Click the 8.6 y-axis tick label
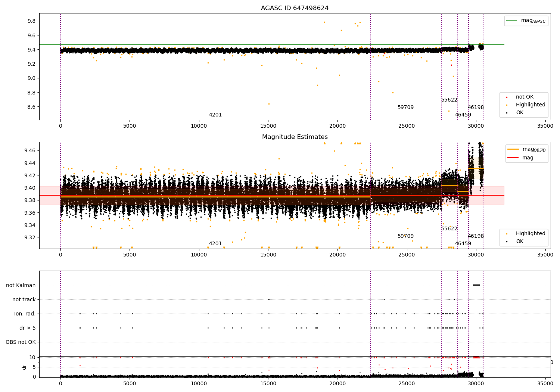The image size is (560, 392). pos(31,107)
